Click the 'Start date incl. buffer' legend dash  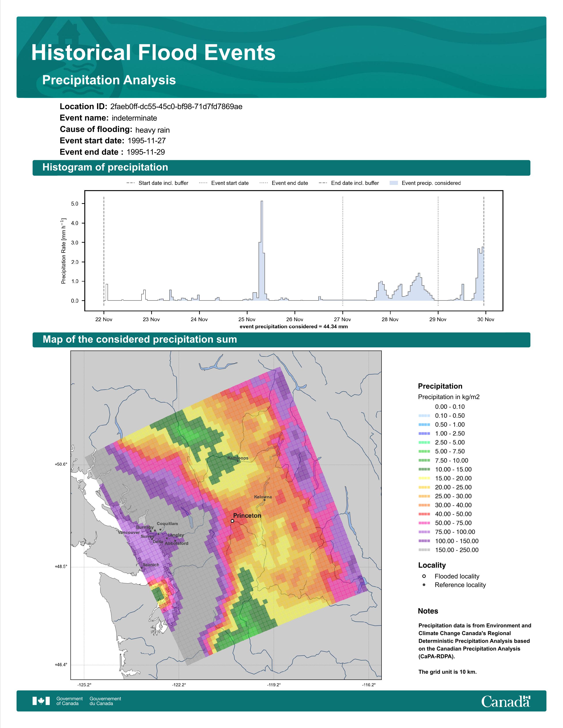coord(131,183)
